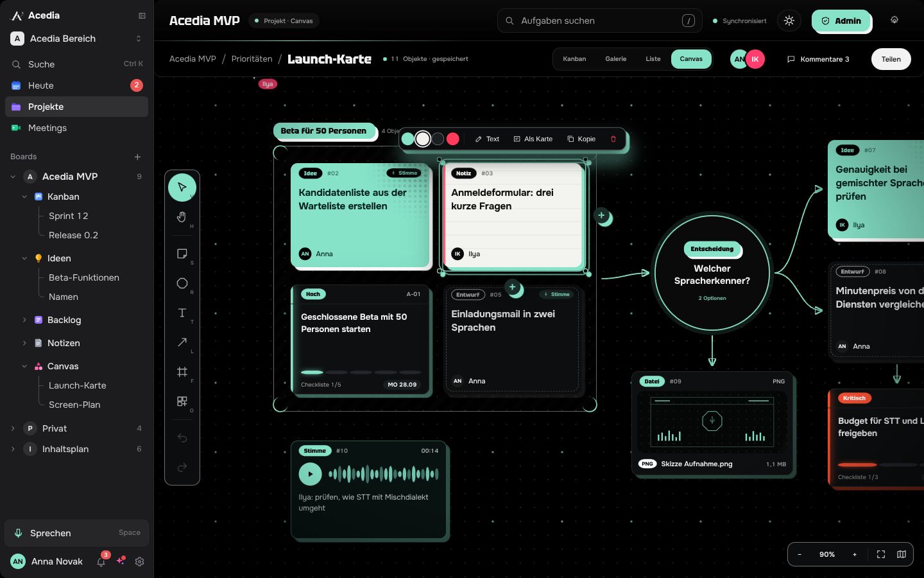The width and height of the screenshot is (924, 578).
Task: Activate Sprechen voice input
Action: point(77,533)
